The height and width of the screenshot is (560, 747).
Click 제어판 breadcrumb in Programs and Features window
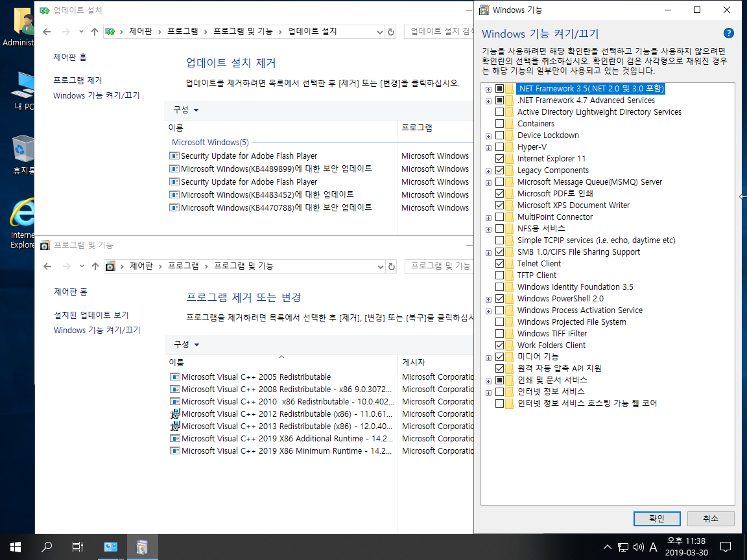coord(141,266)
